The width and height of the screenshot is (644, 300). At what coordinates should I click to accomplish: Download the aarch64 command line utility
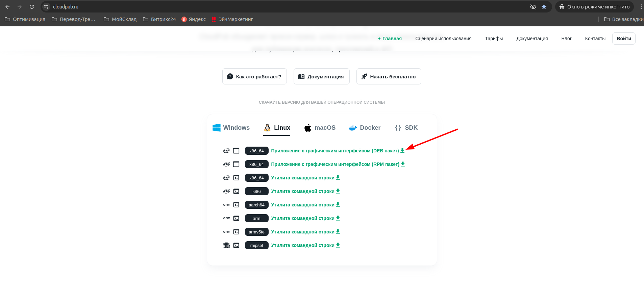tap(305, 205)
